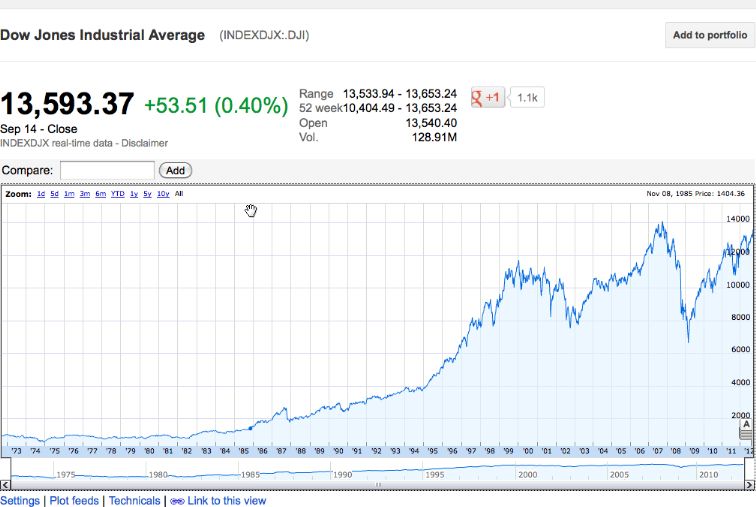Click the Add to portfolio button
Screen dimensions: 756x507
tap(710, 35)
